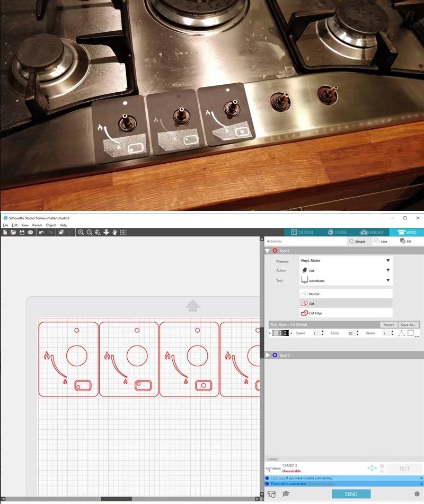Increase blade depth with right arrow
The image size is (424, 504).
(x=291, y=333)
